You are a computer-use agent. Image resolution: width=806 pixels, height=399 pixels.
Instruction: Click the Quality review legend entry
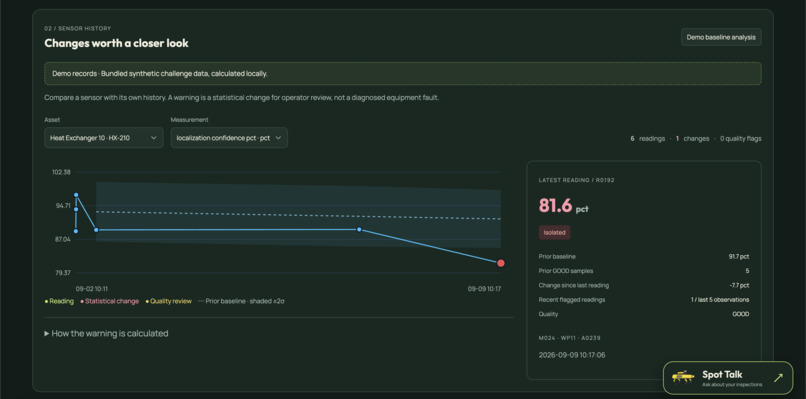tap(169, 301)
